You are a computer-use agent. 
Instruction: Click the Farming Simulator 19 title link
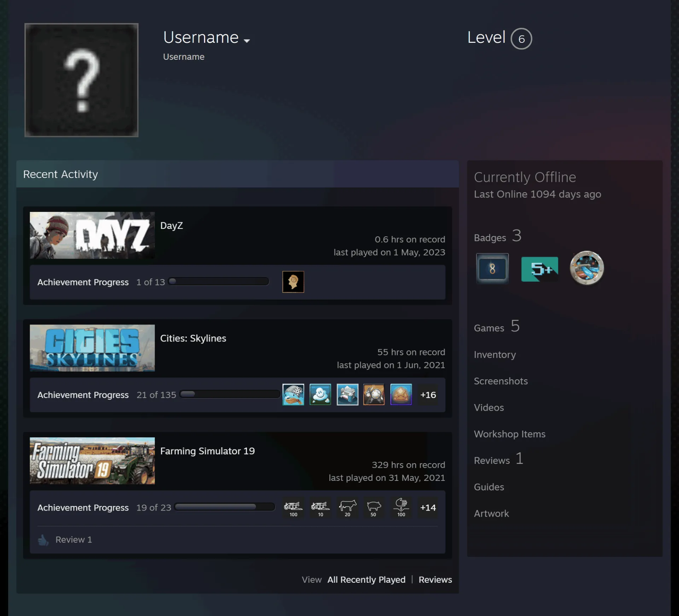(x=207, y=451)
